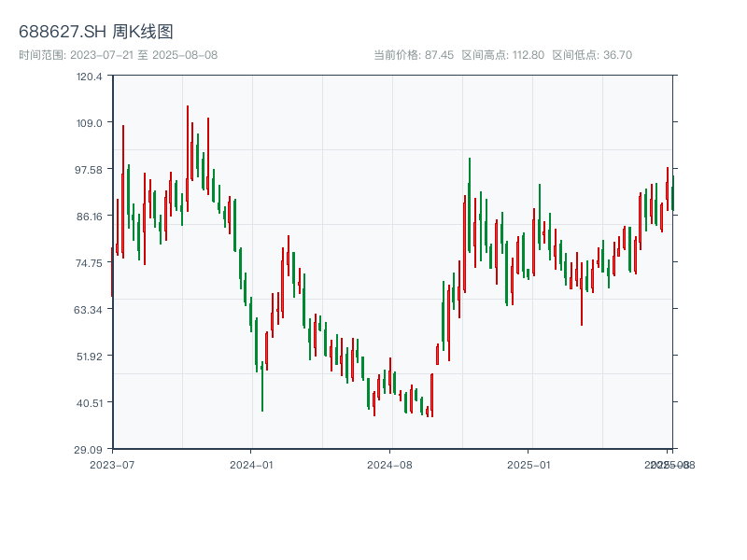Click the x-axis label 2023-07
Image resolution: width=747 pixels, height=560 pixels.
click(112, 465)
